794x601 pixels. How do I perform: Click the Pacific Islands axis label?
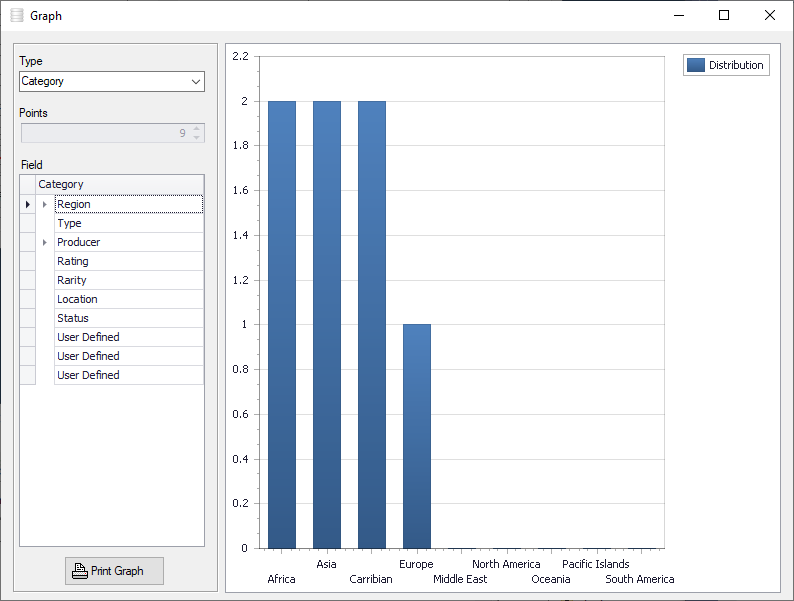(x=596, y=564)
